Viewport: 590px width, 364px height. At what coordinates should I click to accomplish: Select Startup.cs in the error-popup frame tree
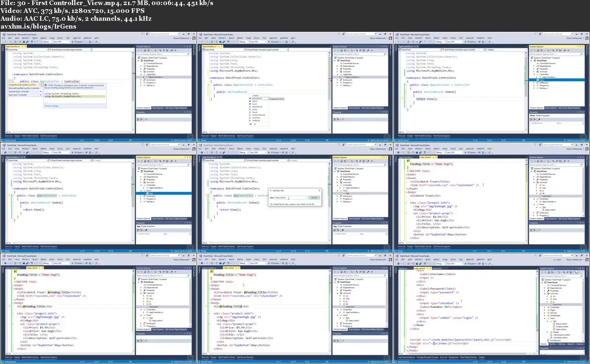pyautogui.click(x=150, y=85)
